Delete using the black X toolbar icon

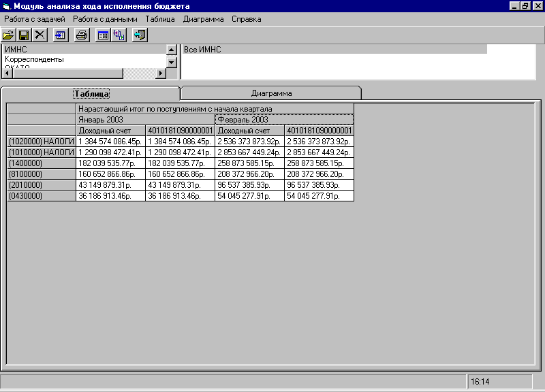[40, 35]
